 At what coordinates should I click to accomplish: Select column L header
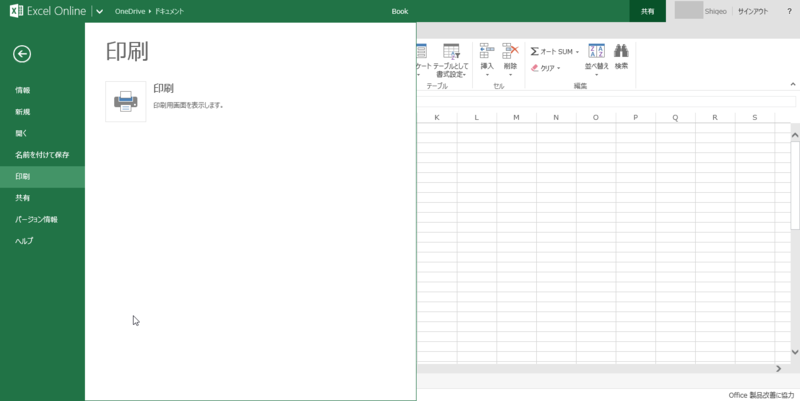point(477,117)
